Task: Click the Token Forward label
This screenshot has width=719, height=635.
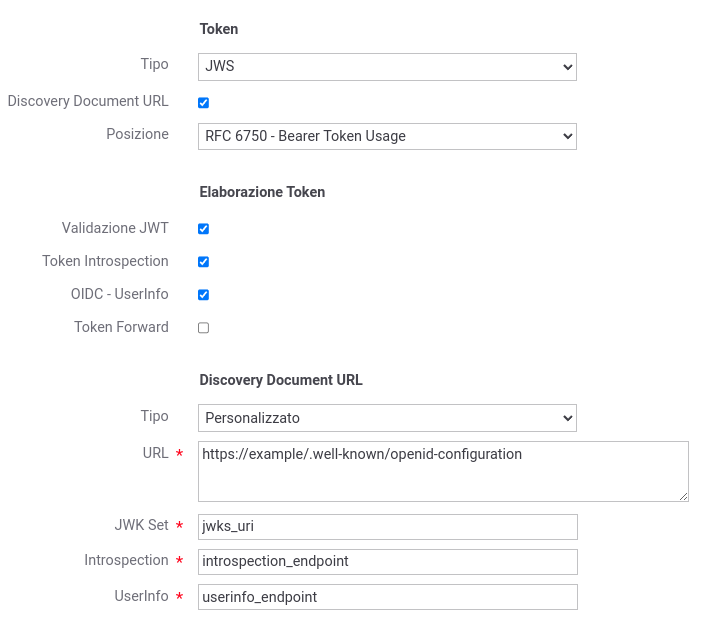Action: point(122,327)
